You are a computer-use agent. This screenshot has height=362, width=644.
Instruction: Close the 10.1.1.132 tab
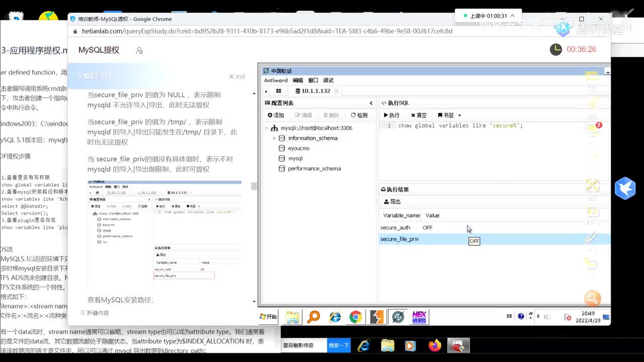[x=337, y=91]
